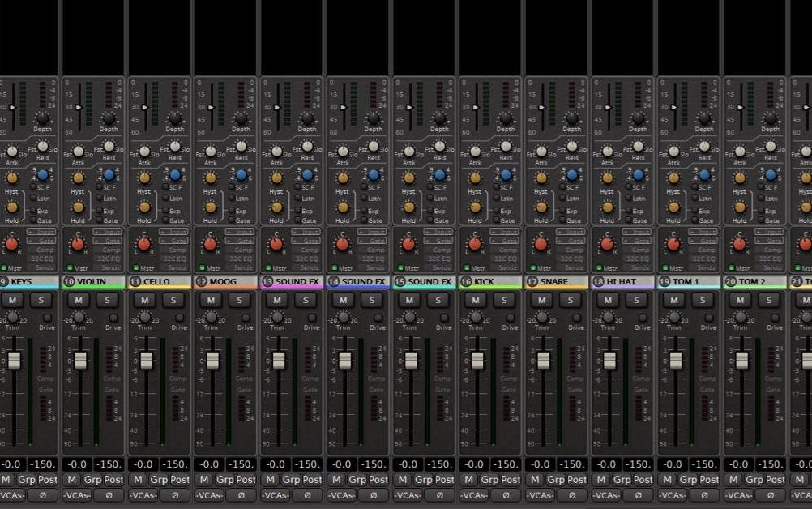Click the Depth knob on TOM 2 strip
812x509 pixels.
tap(770, 118)
